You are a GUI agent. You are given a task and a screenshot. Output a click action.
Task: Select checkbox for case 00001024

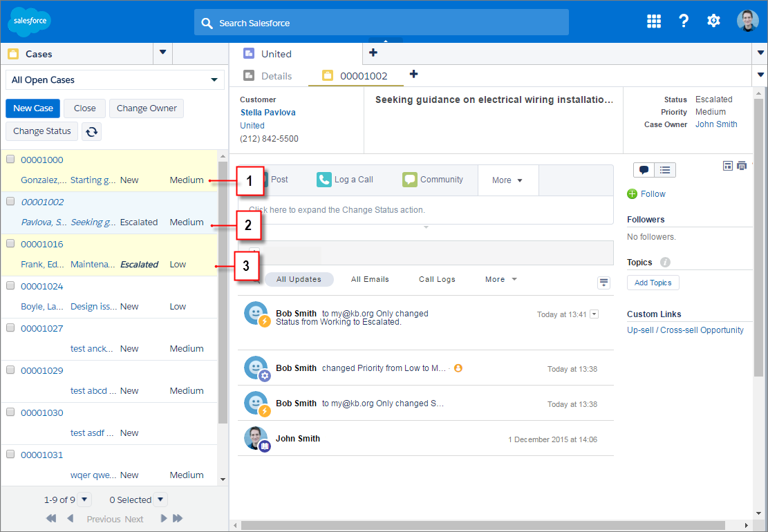click(x=10, y=285)
